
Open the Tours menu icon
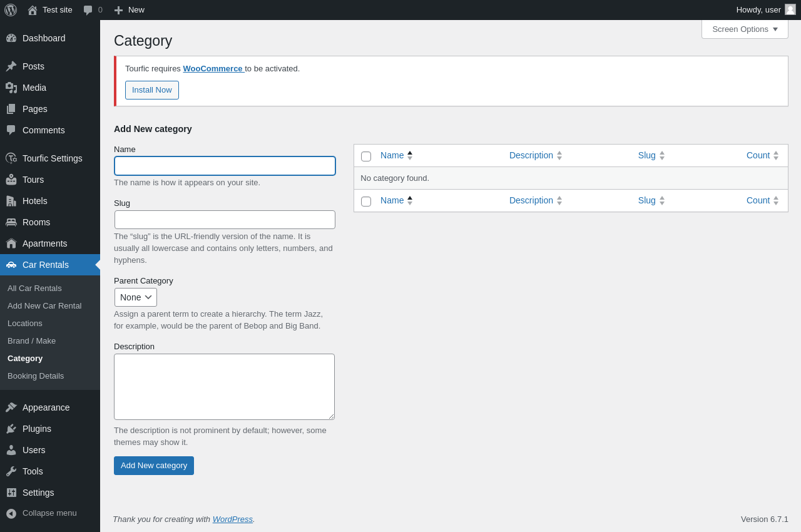click(11, 180)
